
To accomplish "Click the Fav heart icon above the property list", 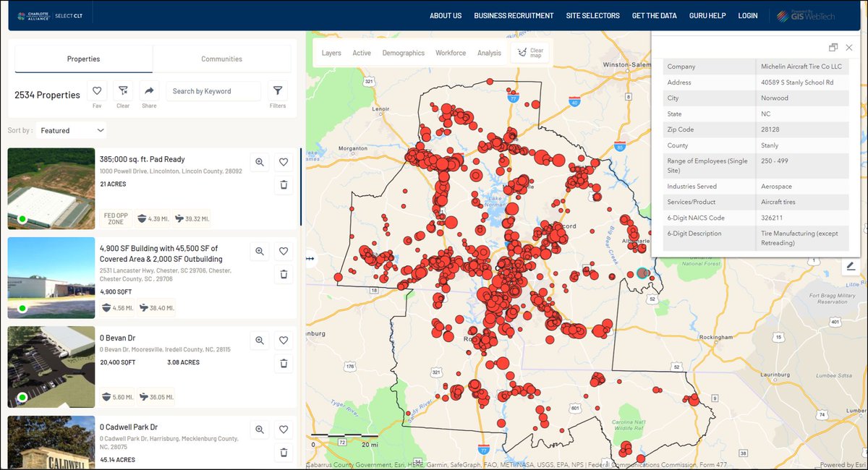I will point(97,90).
